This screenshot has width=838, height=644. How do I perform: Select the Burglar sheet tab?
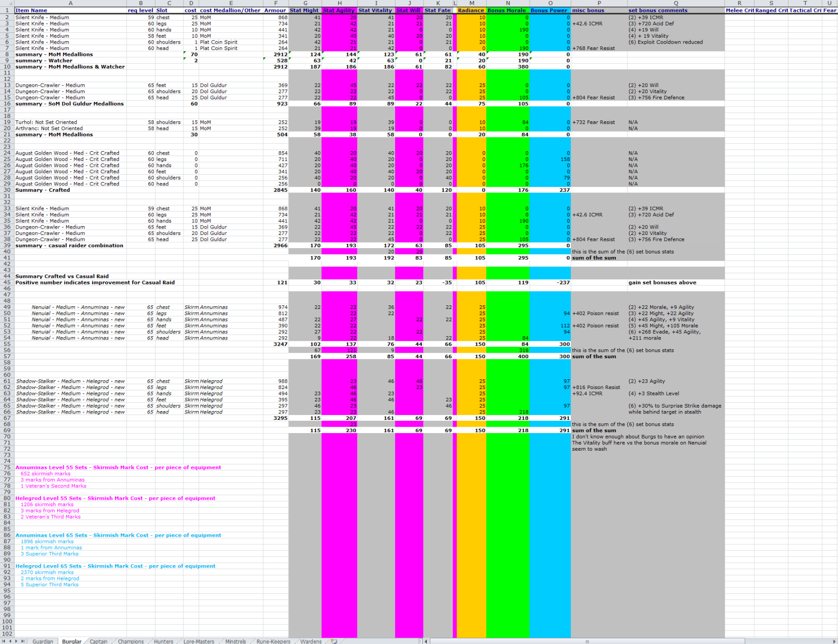pos(72,641)
